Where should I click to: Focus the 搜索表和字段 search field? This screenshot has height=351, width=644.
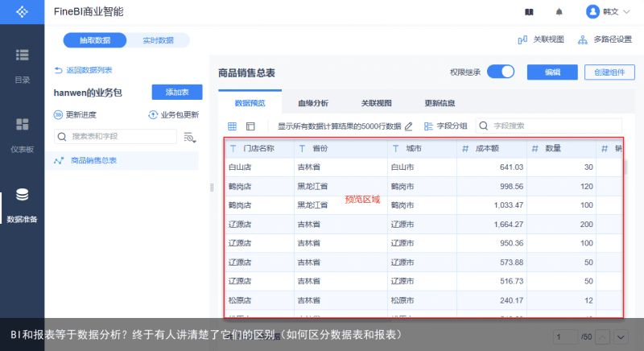(115, 136)
